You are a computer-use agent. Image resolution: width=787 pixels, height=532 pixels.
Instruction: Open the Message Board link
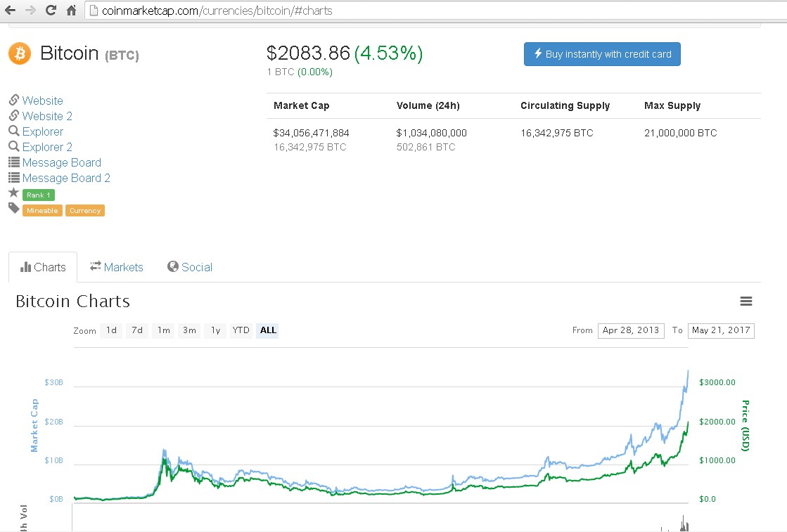62,162
